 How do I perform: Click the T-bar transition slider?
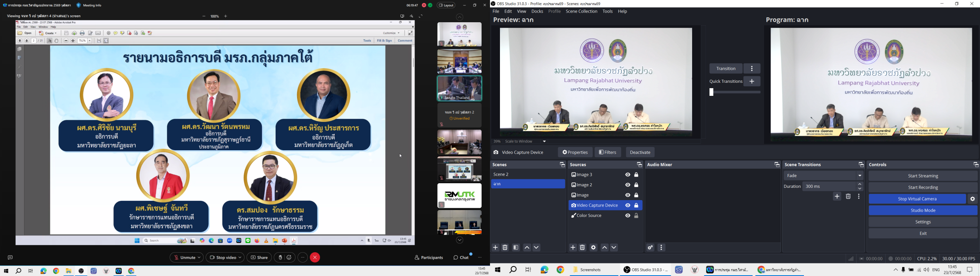pyautogui.click(x=735, y=92)
